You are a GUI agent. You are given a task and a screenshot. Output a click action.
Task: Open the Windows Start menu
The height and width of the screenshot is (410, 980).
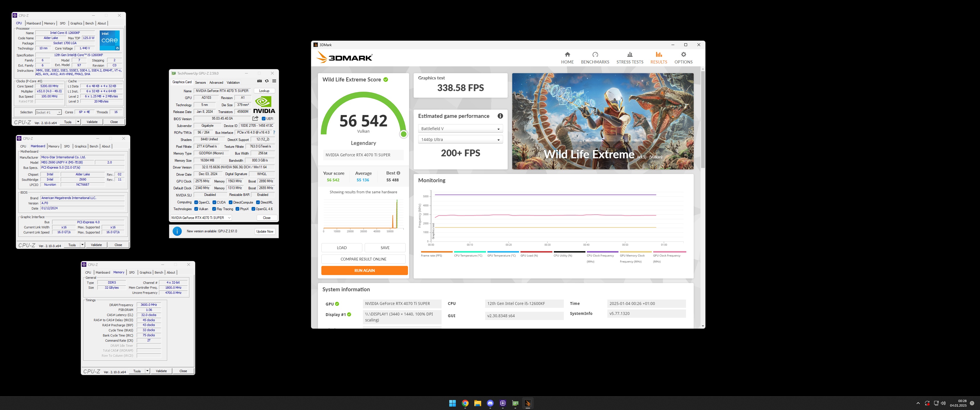(x=452, y=403)
